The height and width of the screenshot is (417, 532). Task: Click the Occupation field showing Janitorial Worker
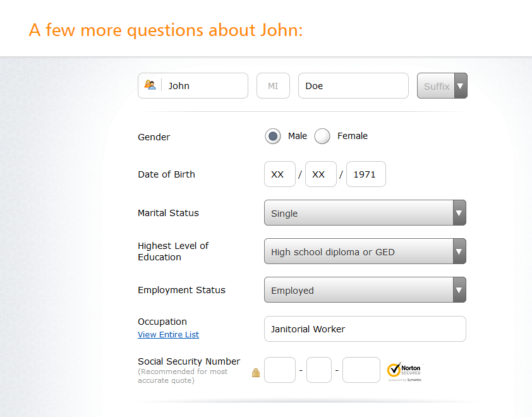[x=365, y=329]
